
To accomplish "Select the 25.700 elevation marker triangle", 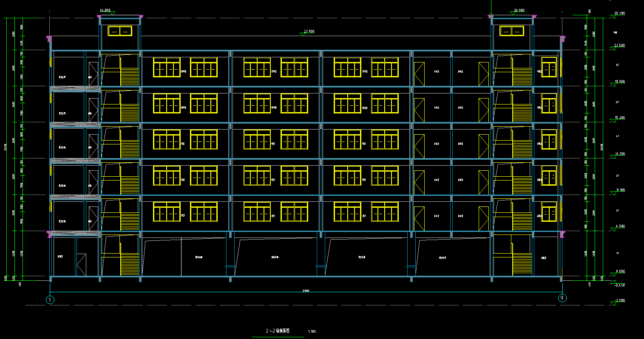I will [613, 16].
